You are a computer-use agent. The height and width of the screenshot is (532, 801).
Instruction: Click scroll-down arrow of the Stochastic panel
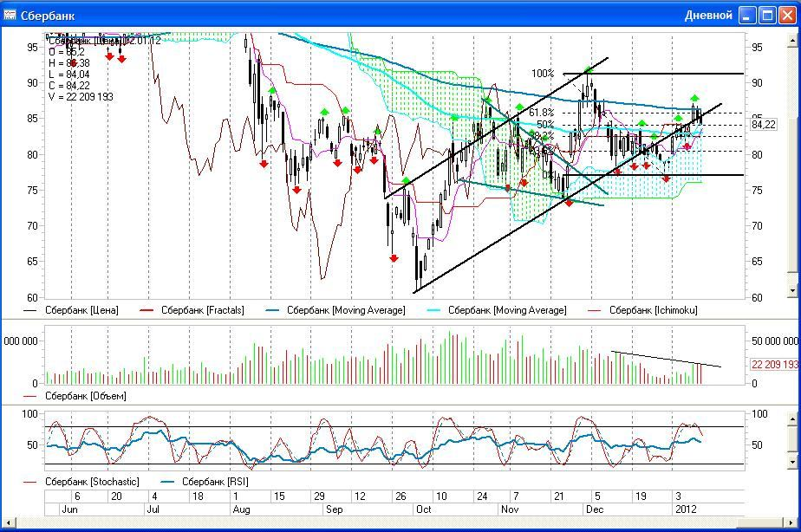[792, 462]
